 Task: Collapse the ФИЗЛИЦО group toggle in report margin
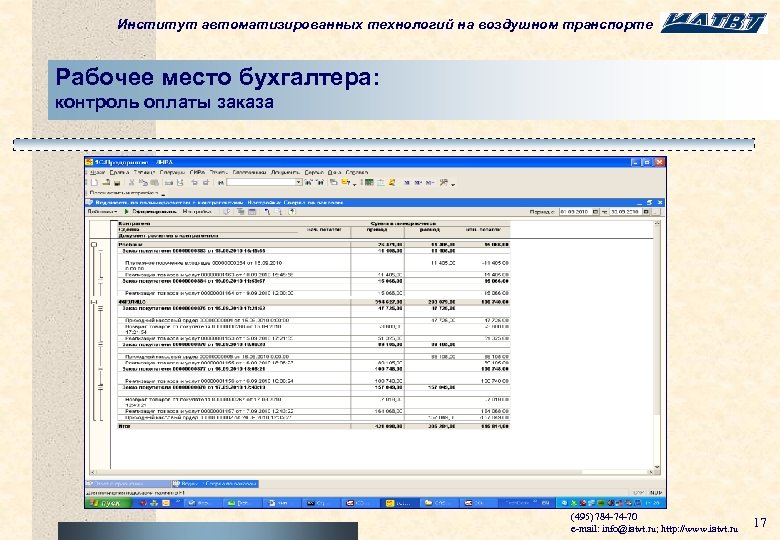pyautogui.click(x=94, y=302)
